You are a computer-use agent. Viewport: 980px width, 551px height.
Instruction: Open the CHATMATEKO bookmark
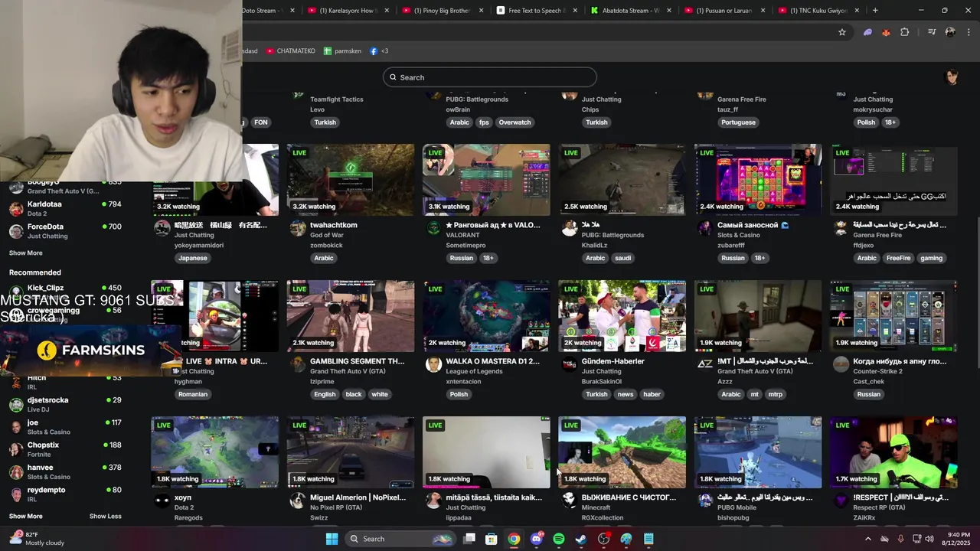[x=290, y=51]
